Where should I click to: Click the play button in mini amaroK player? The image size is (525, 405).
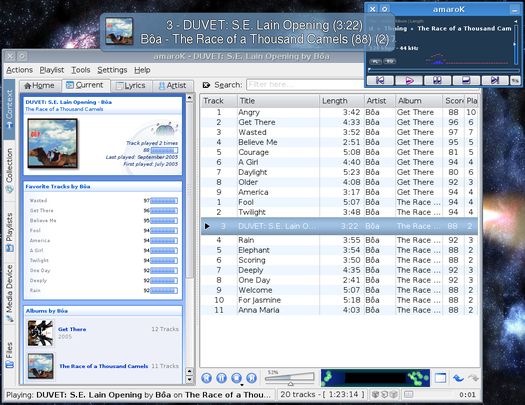coord(409,80)
